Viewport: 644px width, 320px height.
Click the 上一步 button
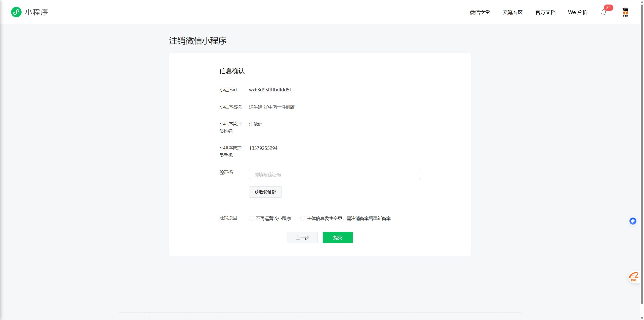(x=302, y=237)
